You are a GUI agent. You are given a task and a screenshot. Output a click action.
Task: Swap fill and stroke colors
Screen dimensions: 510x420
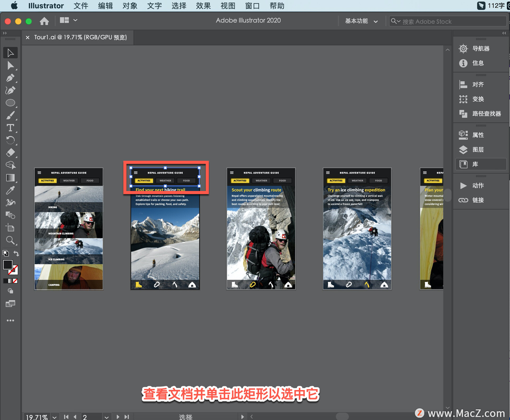point(16,253)
